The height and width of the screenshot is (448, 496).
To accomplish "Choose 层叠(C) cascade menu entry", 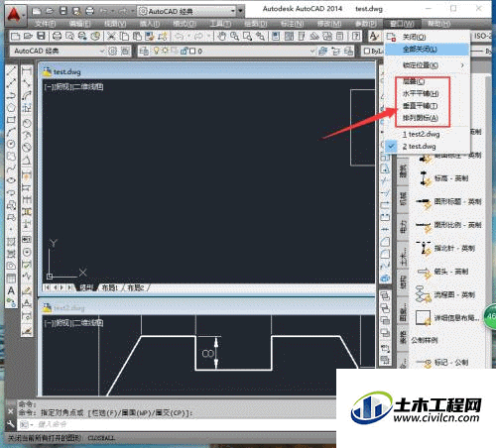I will pos(428,81).
